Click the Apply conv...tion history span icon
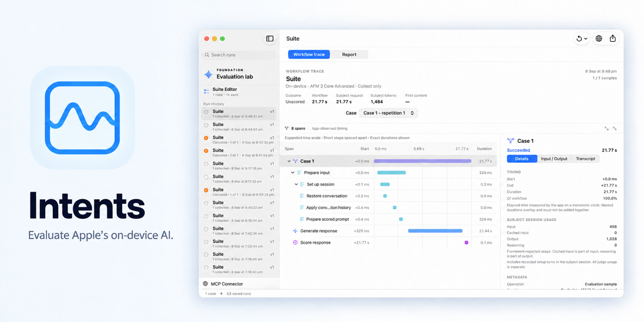Image resolution: width=644 pixels, height=322 pixels. [302, 207]
